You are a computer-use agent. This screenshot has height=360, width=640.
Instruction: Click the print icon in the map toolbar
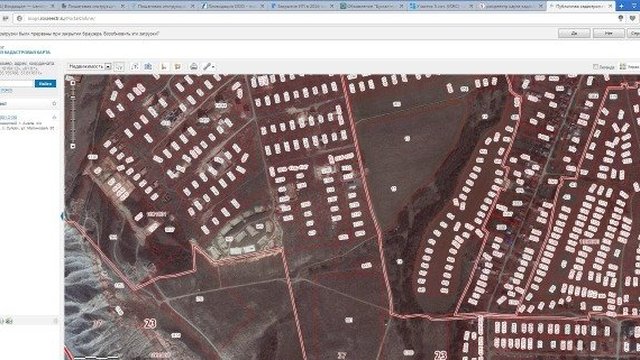point(193,67)
